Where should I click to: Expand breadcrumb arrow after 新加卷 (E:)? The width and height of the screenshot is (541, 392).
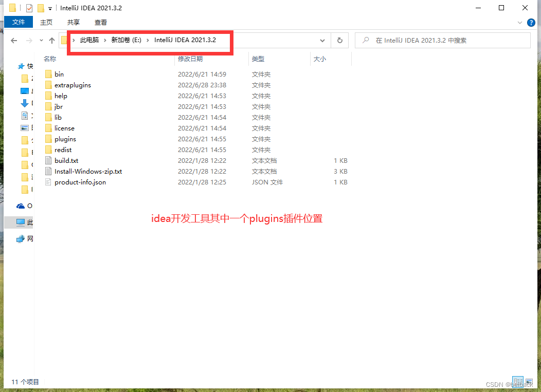coord(148,41)
